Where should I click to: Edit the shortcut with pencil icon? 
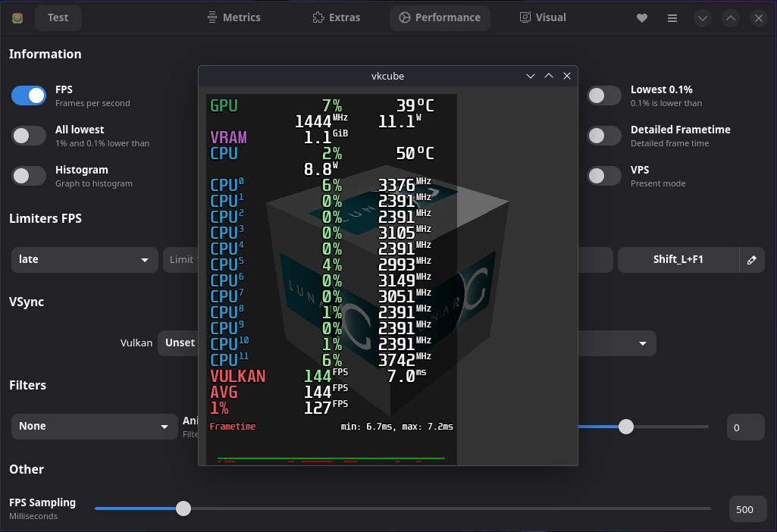[x=752, y=260]
